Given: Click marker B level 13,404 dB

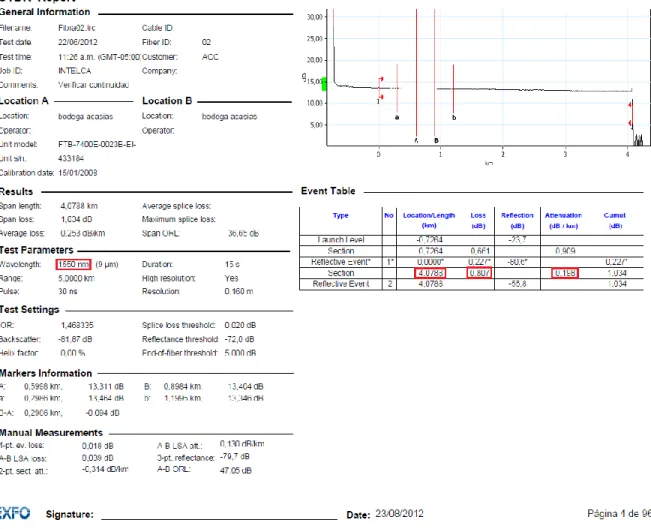Looking at the screenshot, I should click(x=245, y=387).
